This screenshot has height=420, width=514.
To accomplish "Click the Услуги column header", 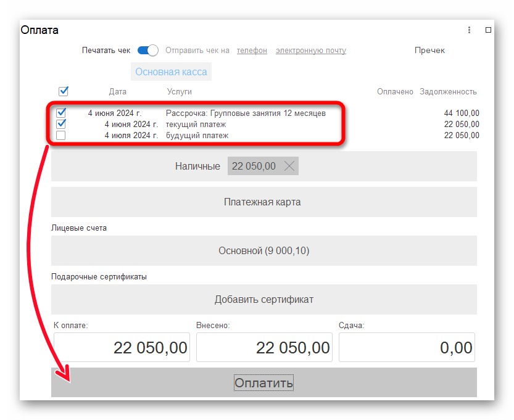I will click(x=180, y=92).
